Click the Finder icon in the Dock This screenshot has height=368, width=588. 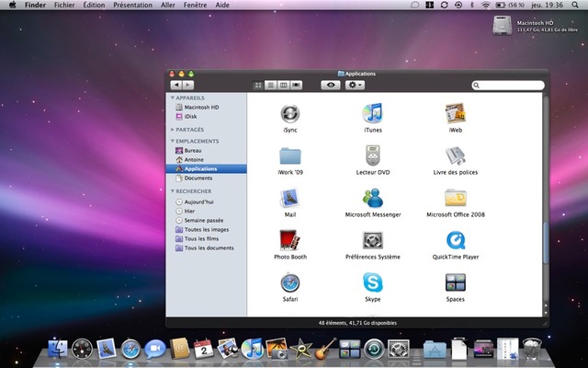(58, 349)
